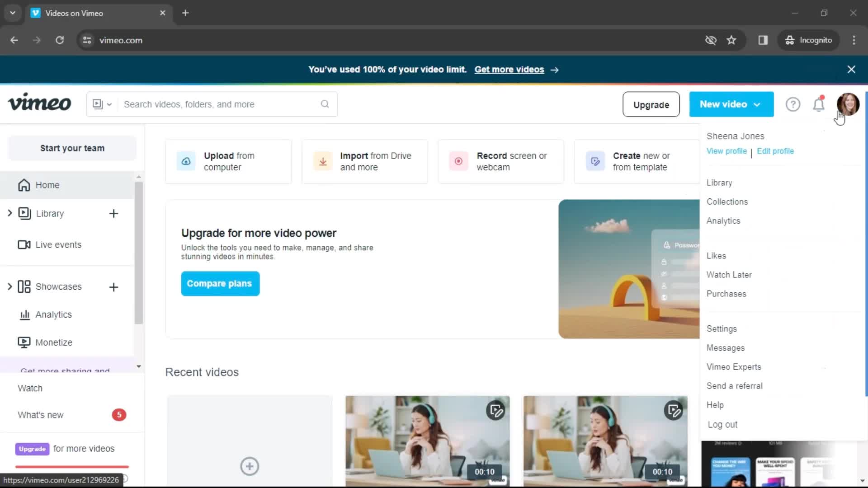This screenshot has height=488, width=868.
Task: Click sidebar scroll down arrow
Action: click(139, 366)
